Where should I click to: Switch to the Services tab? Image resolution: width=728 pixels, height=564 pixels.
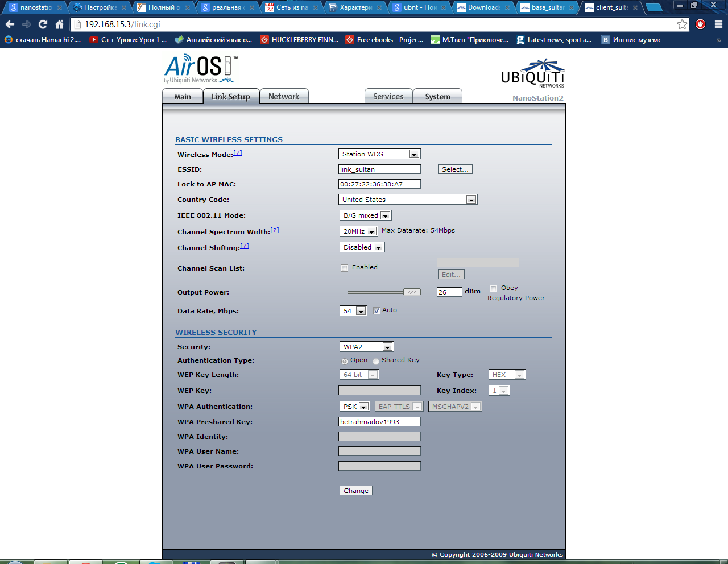coord(388,97)
